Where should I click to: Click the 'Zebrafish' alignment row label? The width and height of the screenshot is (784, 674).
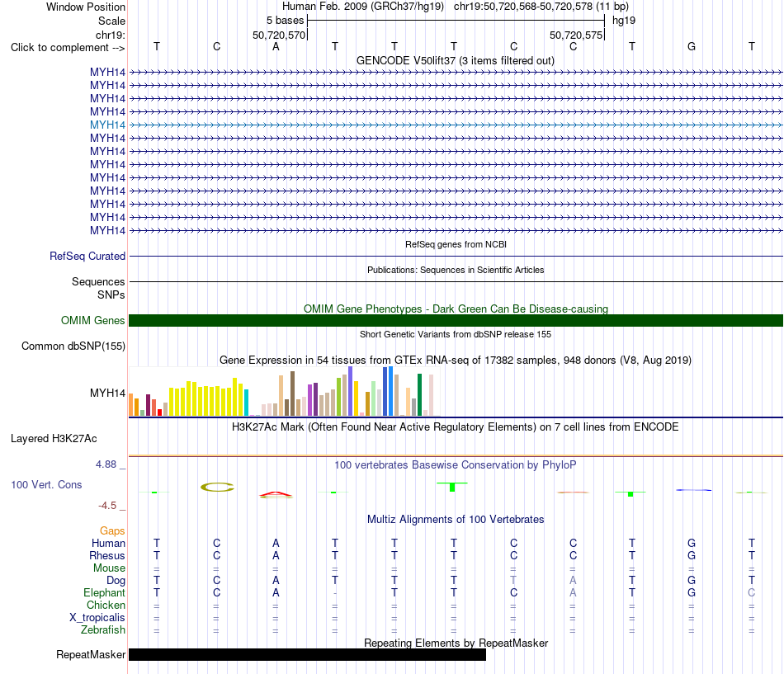pyautogui.click(x=103, y=630)
